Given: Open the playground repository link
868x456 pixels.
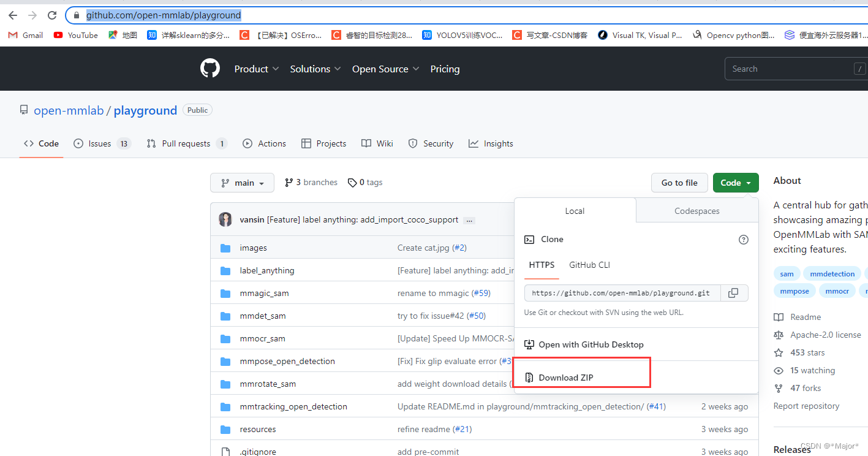Looking at the screenshot, I should click(145, 110).
